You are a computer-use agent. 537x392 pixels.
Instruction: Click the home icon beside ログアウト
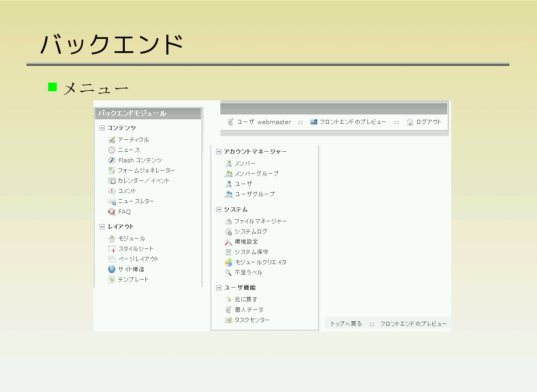(x=410, y=122)
